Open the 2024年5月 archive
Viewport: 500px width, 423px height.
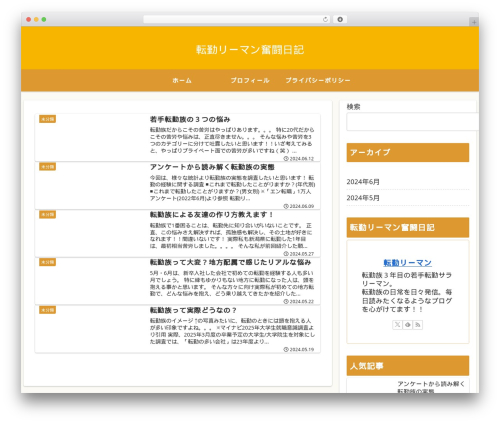(x=363, y=198)
